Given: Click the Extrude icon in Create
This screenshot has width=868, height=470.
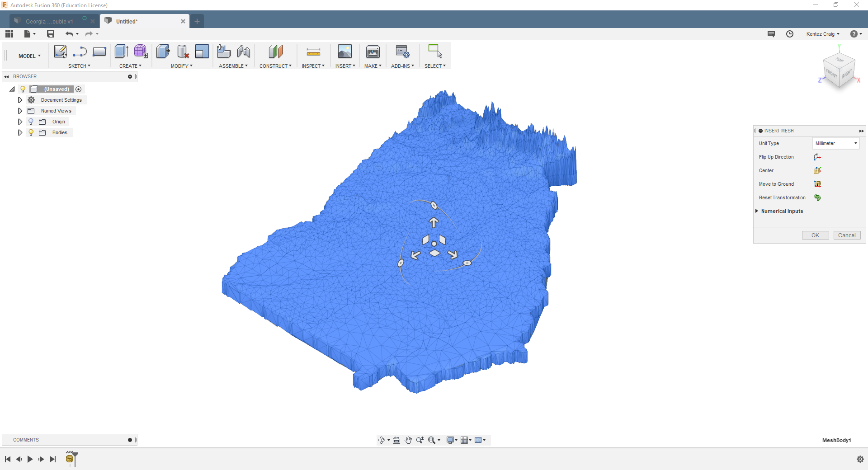Looking at the screenshot, I should pos(121,52).
